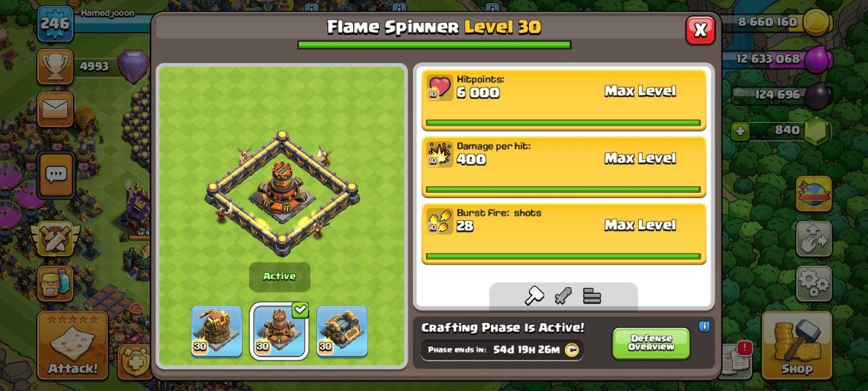Open the stacked list tab

[x=592, y=295]
